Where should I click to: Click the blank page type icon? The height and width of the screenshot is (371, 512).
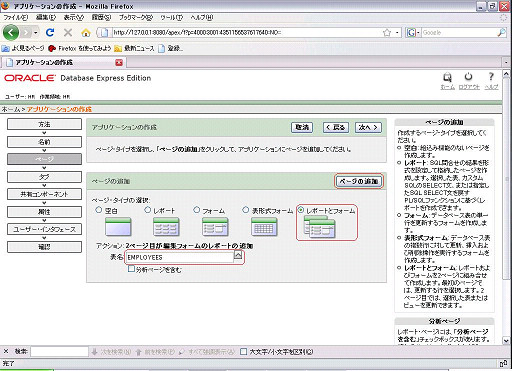[118, 227]
